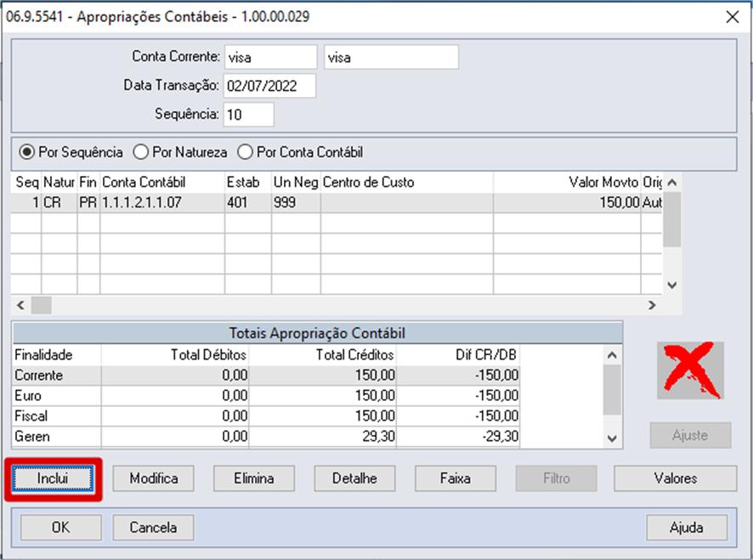Click the first Conta Corrente field with visa

(270, 58)
